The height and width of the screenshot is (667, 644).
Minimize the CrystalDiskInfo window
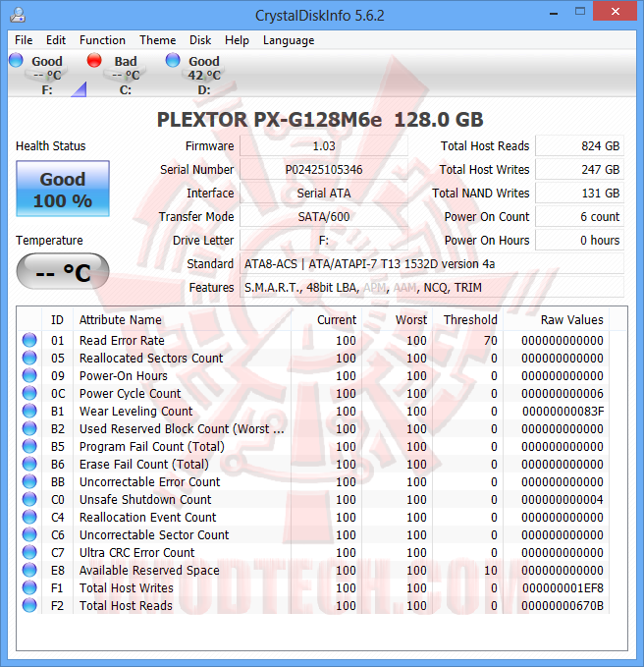coord(554,13)
